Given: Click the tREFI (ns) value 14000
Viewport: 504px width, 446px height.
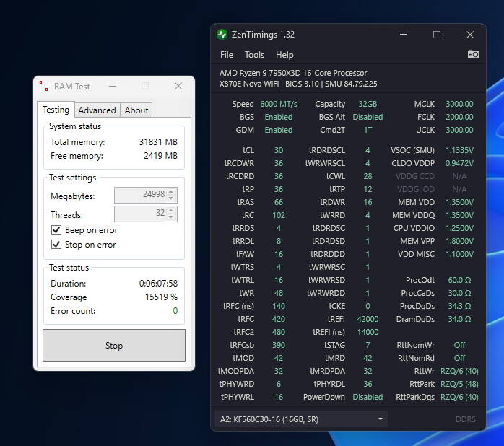Looking at the screenshot, I should click(368, 332).
